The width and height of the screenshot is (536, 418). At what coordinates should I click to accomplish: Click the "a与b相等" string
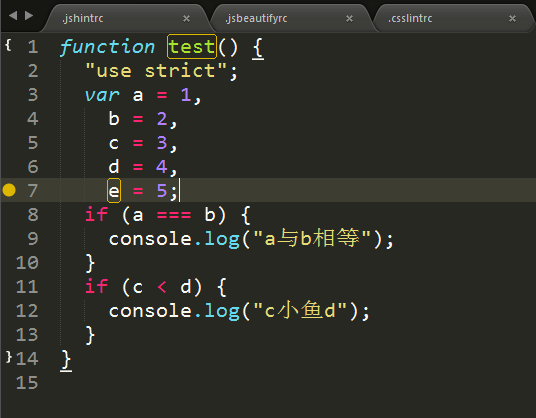click(312, 238)
